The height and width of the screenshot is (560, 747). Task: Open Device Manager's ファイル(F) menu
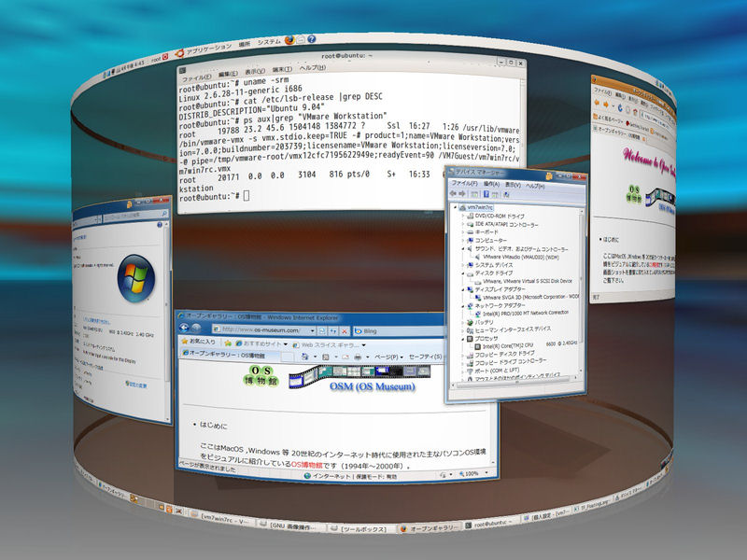(464, 183)
